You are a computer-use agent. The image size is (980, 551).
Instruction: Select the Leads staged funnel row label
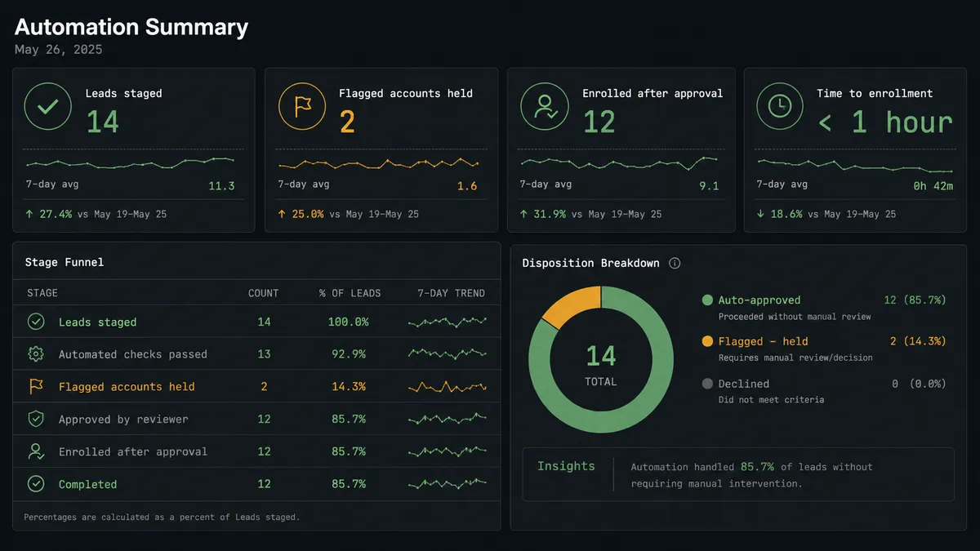[98, 322]
